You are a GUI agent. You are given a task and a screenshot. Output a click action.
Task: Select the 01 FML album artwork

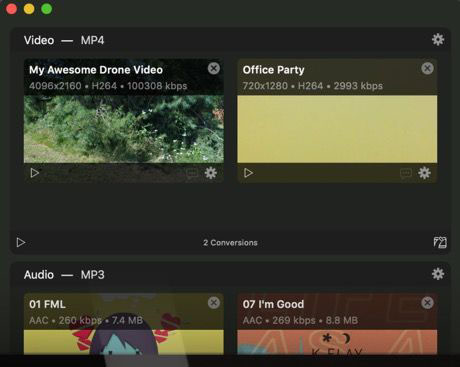pos(124,342)
